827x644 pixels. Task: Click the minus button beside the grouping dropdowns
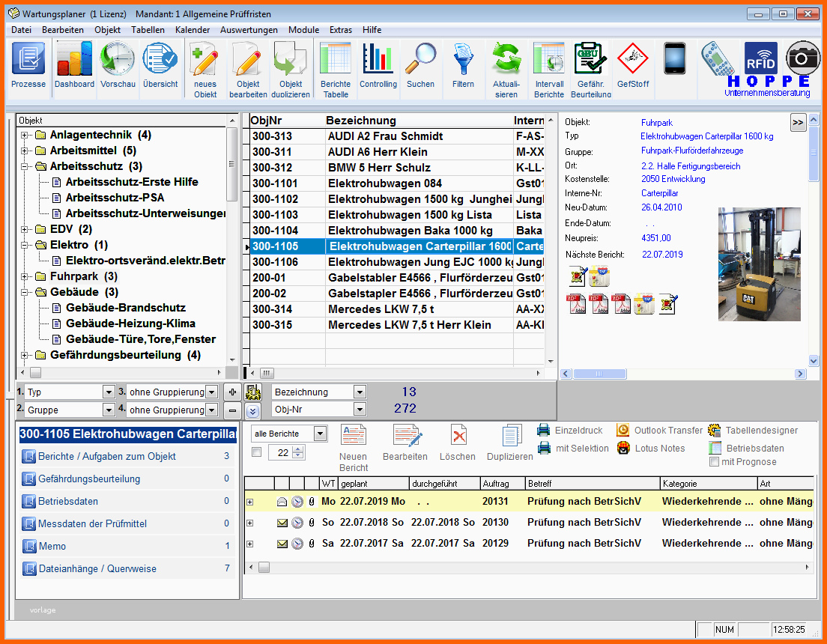point(232,410)
